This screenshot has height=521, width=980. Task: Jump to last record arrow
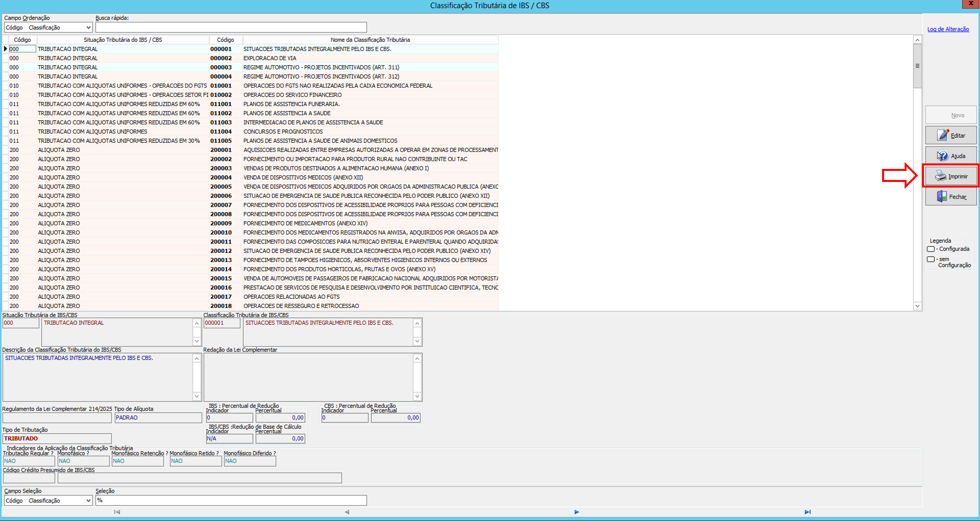(807, 512)
